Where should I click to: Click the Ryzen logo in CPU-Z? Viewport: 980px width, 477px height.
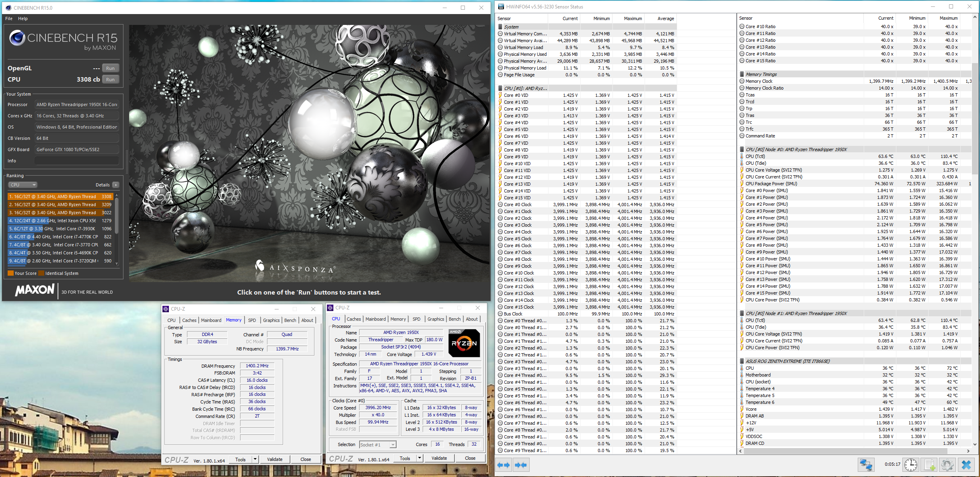464,343
